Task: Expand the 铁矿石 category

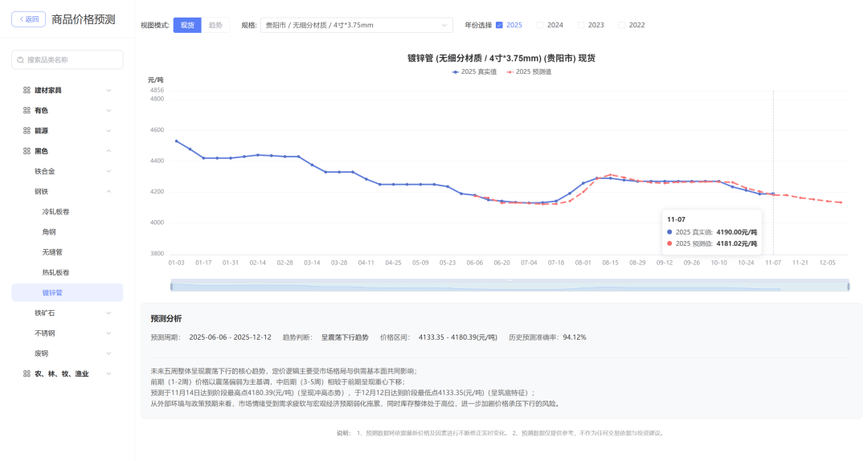Action: (108, 312)
